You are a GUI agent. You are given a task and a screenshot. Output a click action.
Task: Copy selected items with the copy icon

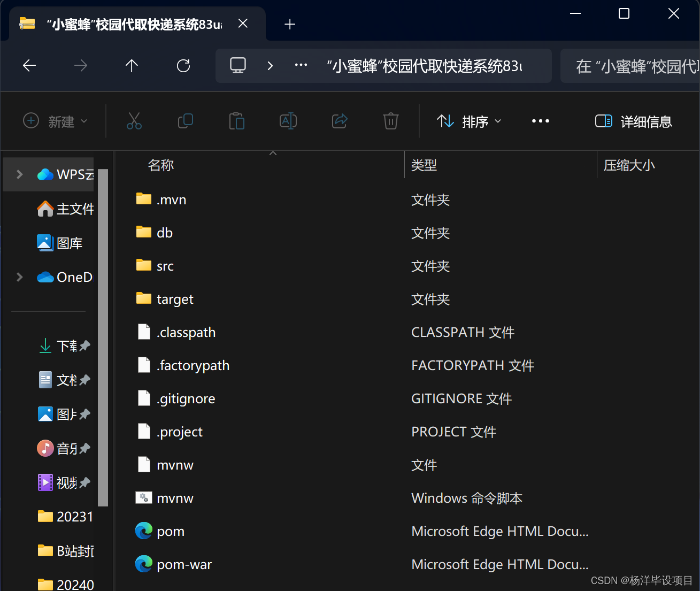pyautogui.click(x=186, y=121)
